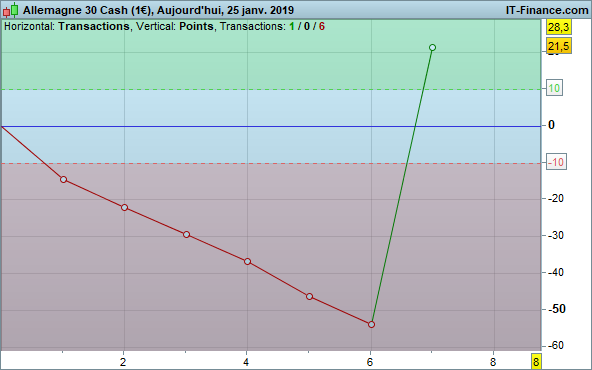
Task: Click the data point at transaction 3
Action: tap(186, 234)
